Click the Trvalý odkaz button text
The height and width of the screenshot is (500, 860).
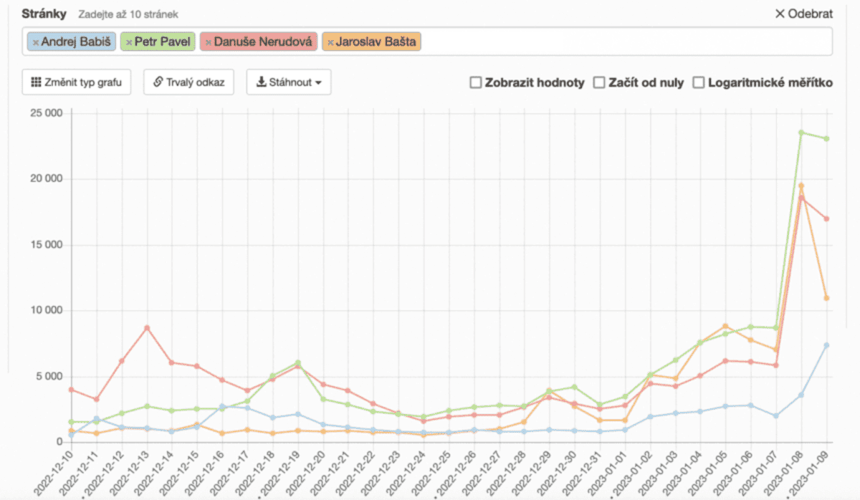(x=196, y=82)
